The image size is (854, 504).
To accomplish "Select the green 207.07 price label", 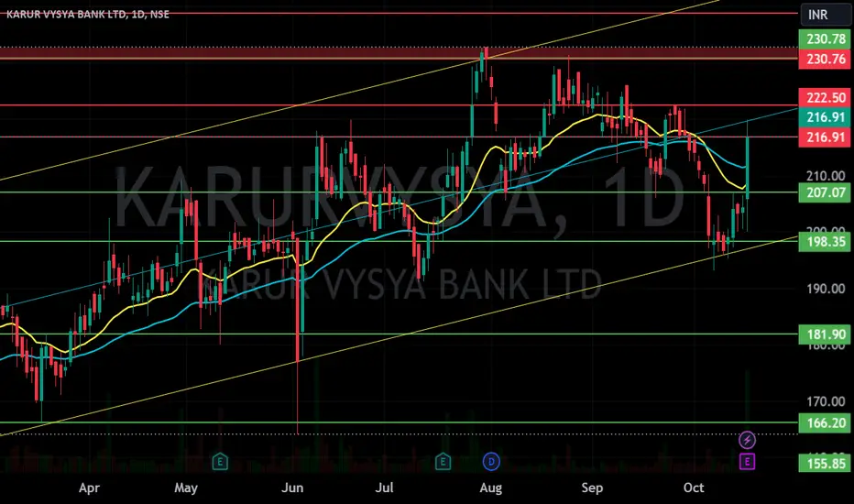I will [825, 192].
